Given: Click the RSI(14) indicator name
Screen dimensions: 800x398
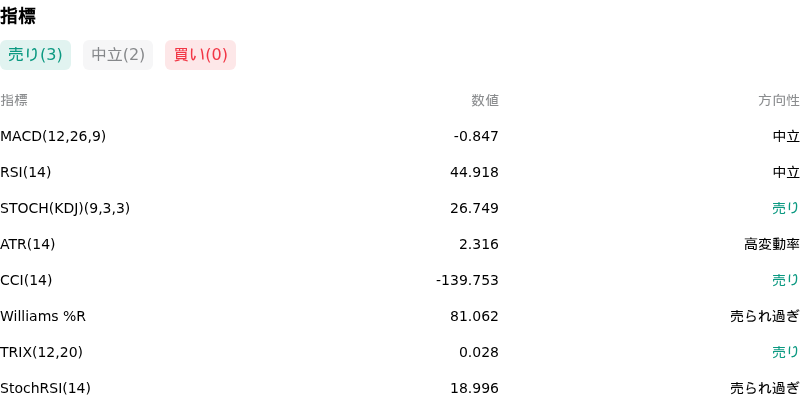Looking at the screenshot, I should [x=26, y=172].
